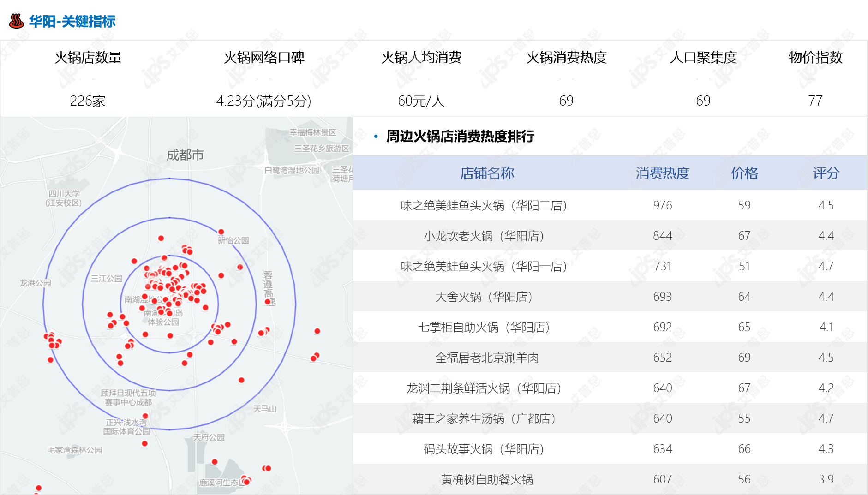The height and width of the screenshot is (495, 868).
Task: Click the 幸福梅林景区 map label
Action: pos(313,132)
